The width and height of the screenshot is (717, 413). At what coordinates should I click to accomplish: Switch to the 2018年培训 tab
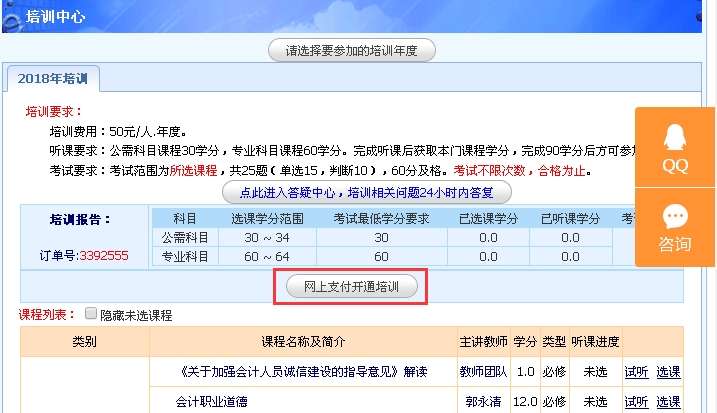click(x=53, y=78)
